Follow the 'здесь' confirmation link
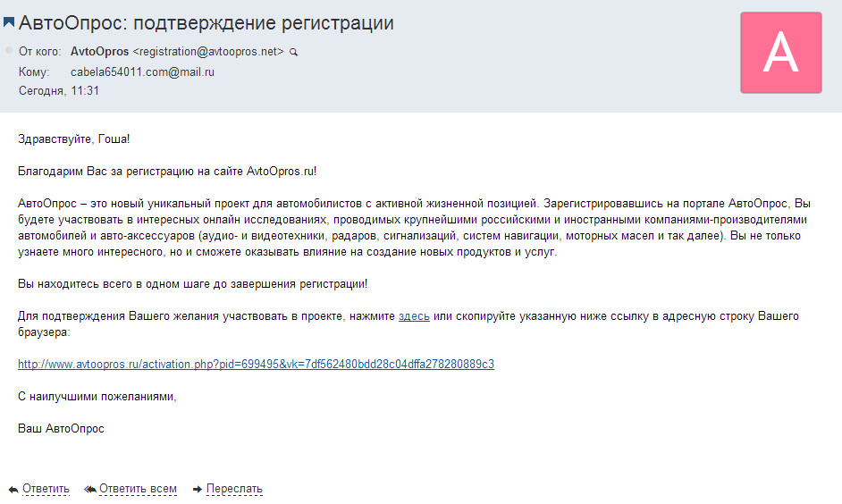The image size is (842, 504). (x=414, y=316)
